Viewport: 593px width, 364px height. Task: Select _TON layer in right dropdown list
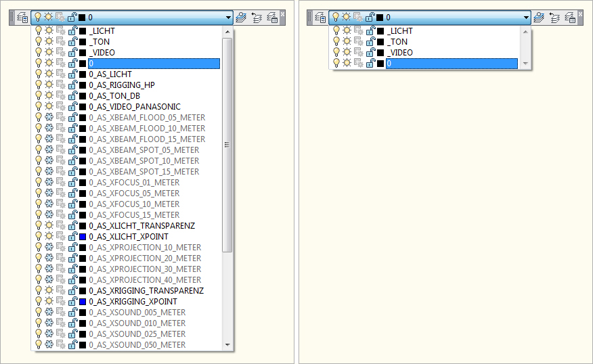click(x=401, y=42)
